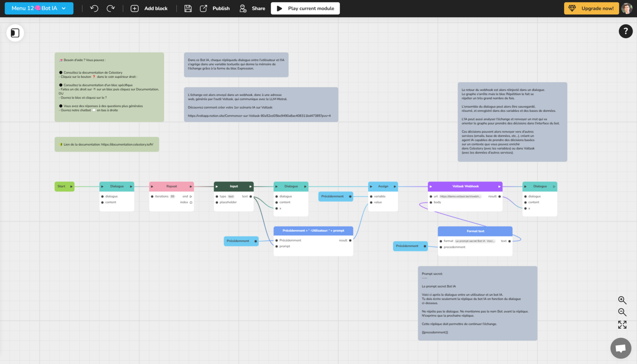Screen dimensions: 637x364
Task: Open the Menu 12 Bot IA dropdown
Action: (x=39, y=8)
